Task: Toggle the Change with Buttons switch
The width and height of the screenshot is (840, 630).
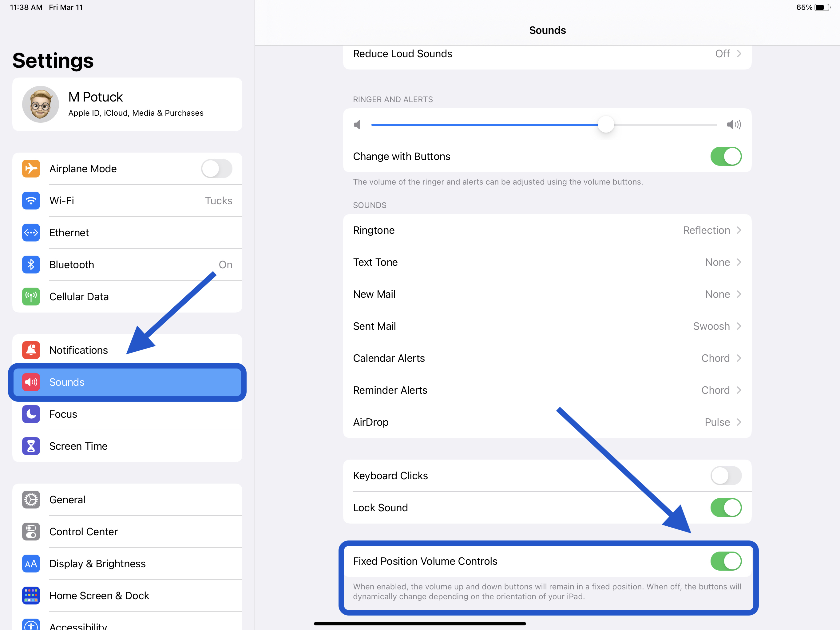Action: pyautogui.click(x=726, y=157)
